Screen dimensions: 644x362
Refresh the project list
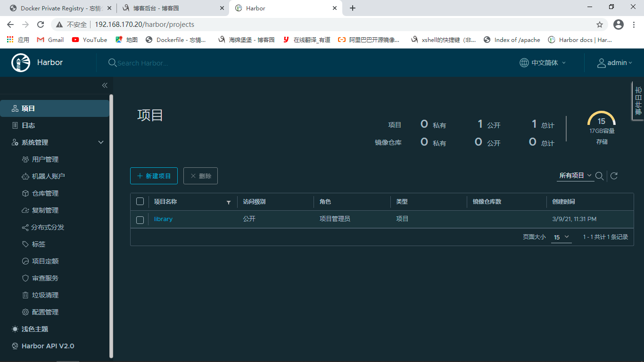click(614, 176)
